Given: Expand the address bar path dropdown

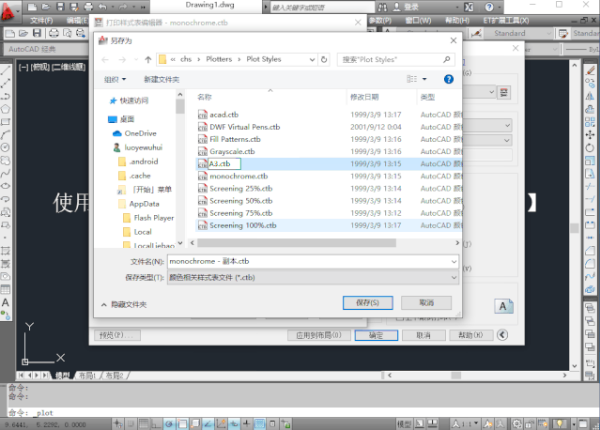Looking at the screenshot, I should pos(312,59).
